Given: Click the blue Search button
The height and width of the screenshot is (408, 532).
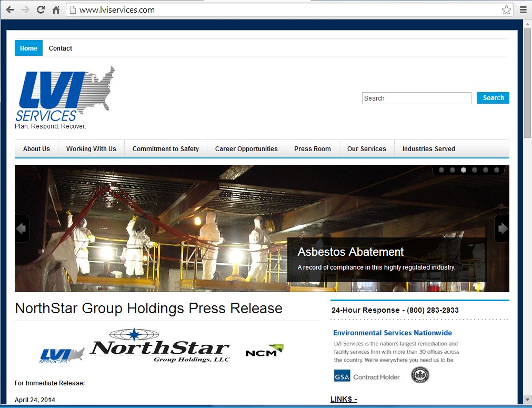Looking at the screenshot, I should [493, 98].
